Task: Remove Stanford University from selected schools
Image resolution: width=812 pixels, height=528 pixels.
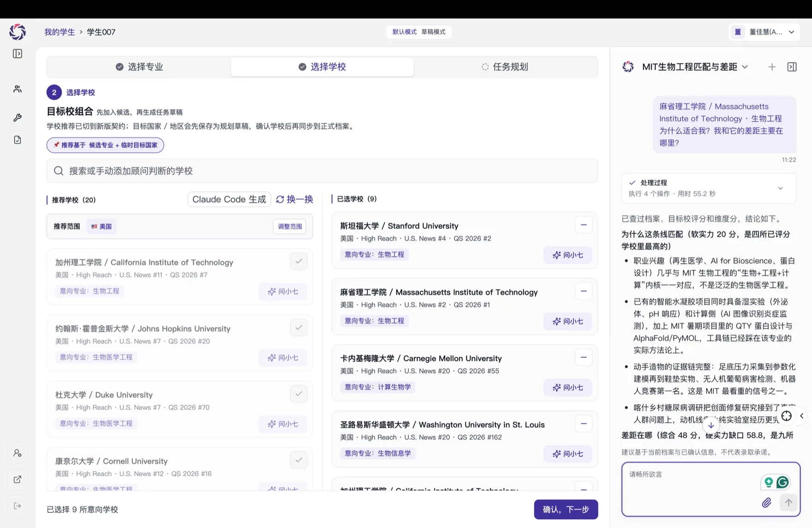Action: 584,225
